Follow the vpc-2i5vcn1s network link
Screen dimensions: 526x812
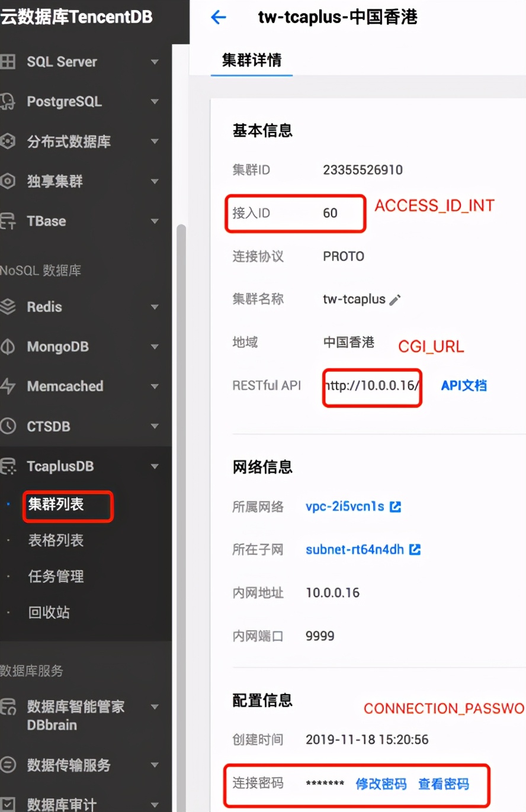pyautogui.click(x=347, y=507)
